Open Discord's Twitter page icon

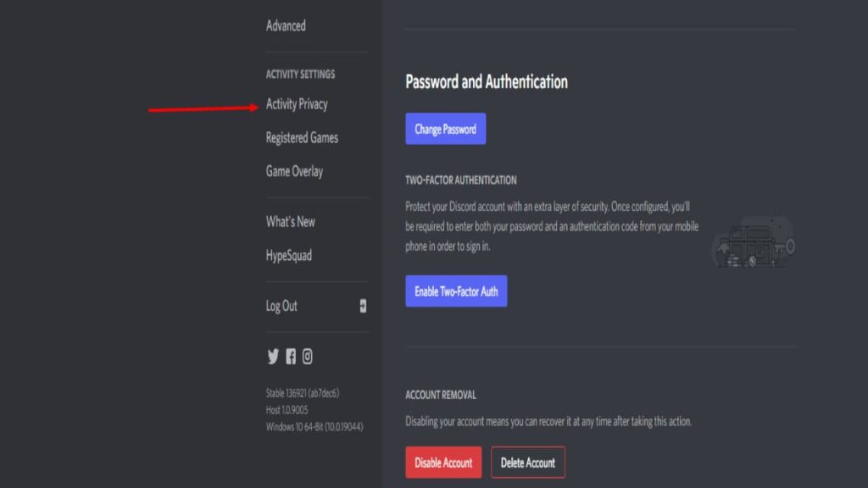pos(273,357)
